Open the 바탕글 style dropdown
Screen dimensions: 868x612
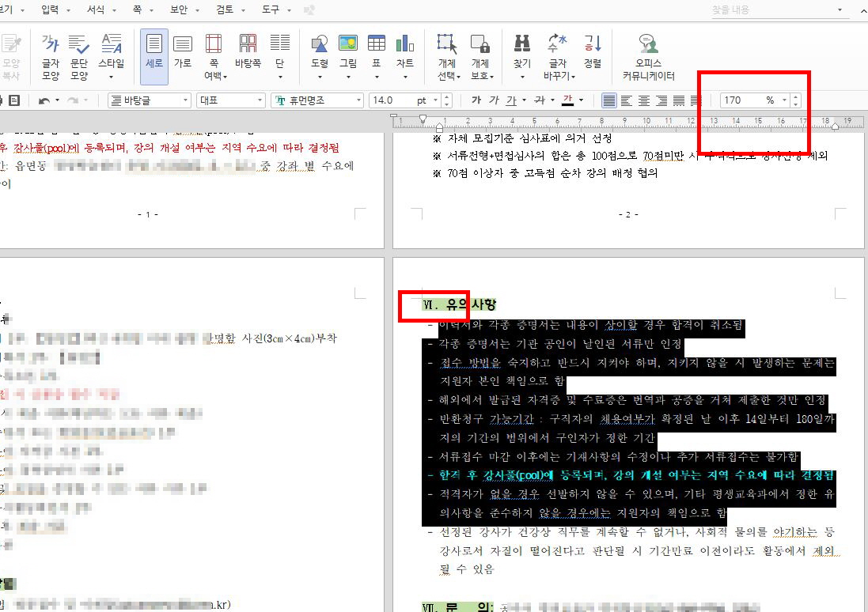(150, 100)
